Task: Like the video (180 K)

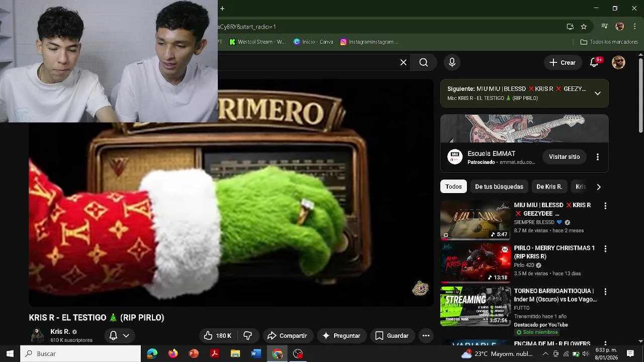Action: 217,336
